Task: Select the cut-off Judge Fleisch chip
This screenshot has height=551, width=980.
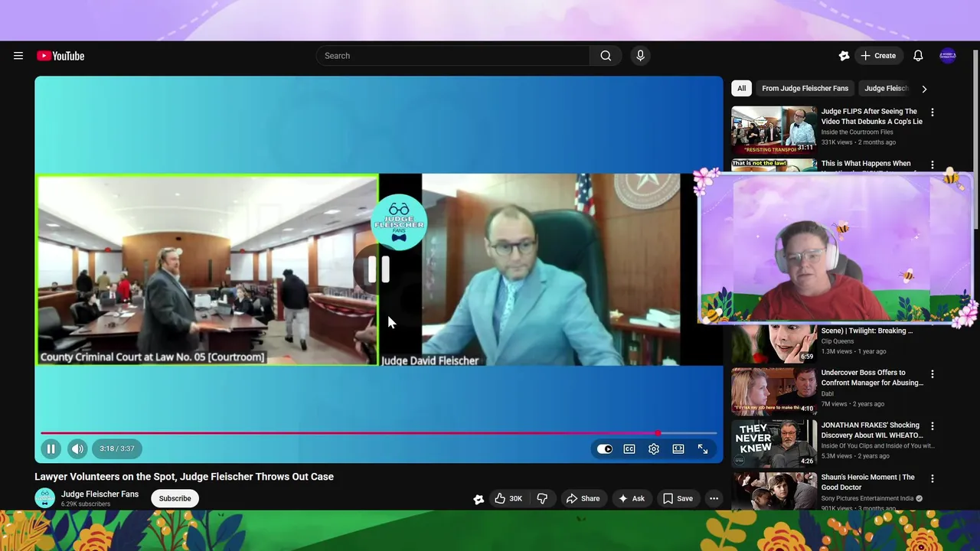Action: [x=887, y=88]
